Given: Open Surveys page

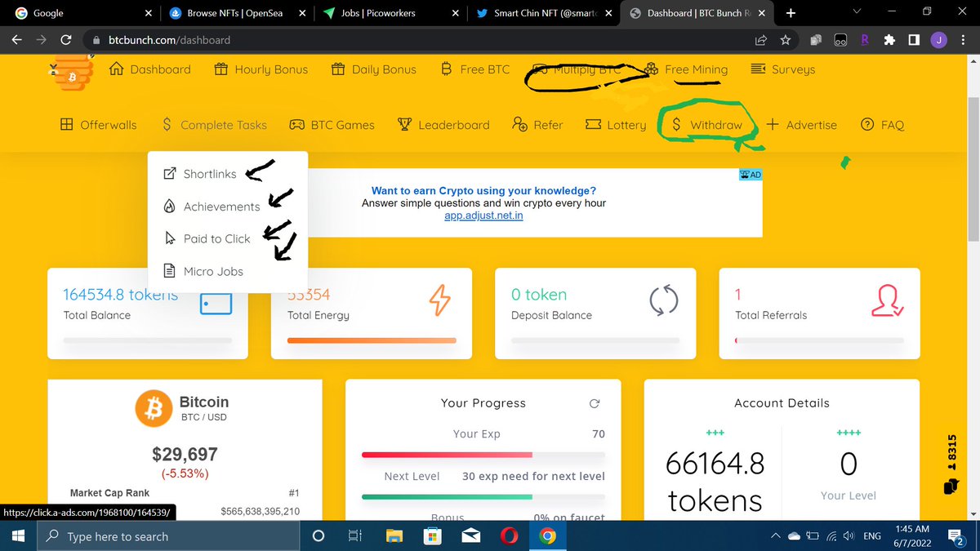Looking at the screenshot, I should [x=782, y=69].
